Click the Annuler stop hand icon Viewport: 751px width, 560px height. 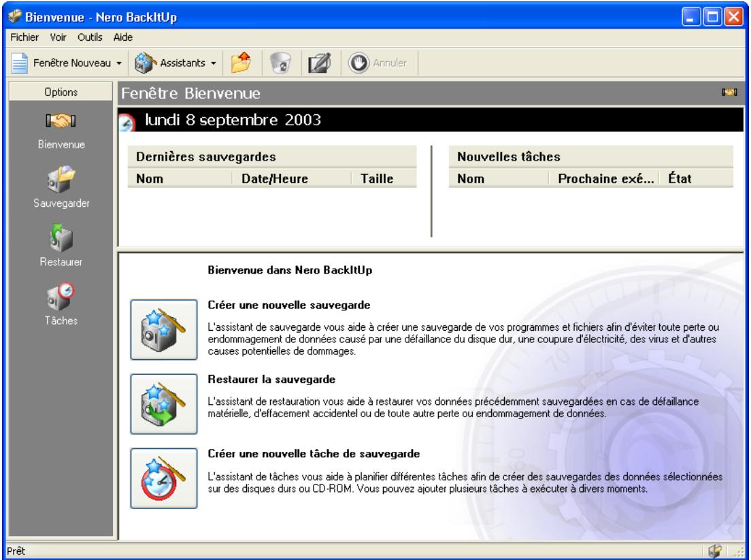point(358,63)
